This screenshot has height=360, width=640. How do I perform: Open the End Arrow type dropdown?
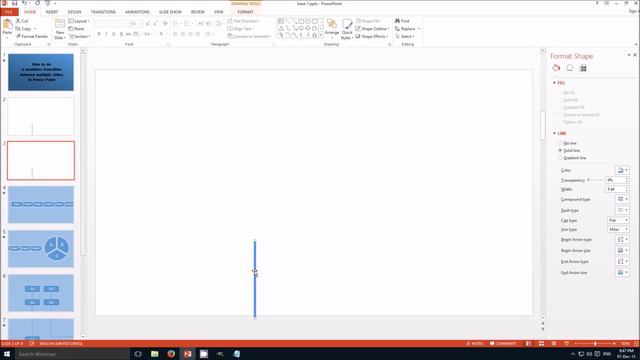pyautogui.click(x=622, y=261)
